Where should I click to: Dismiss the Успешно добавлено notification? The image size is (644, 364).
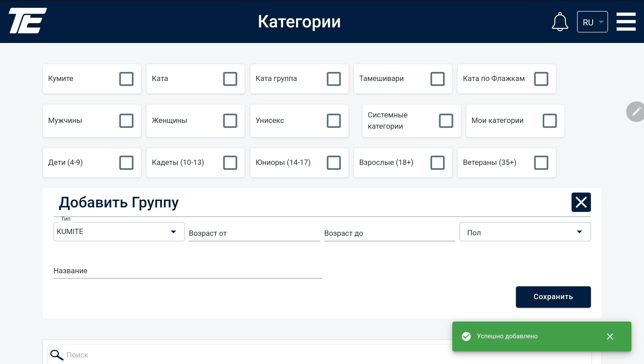[610, 336]
